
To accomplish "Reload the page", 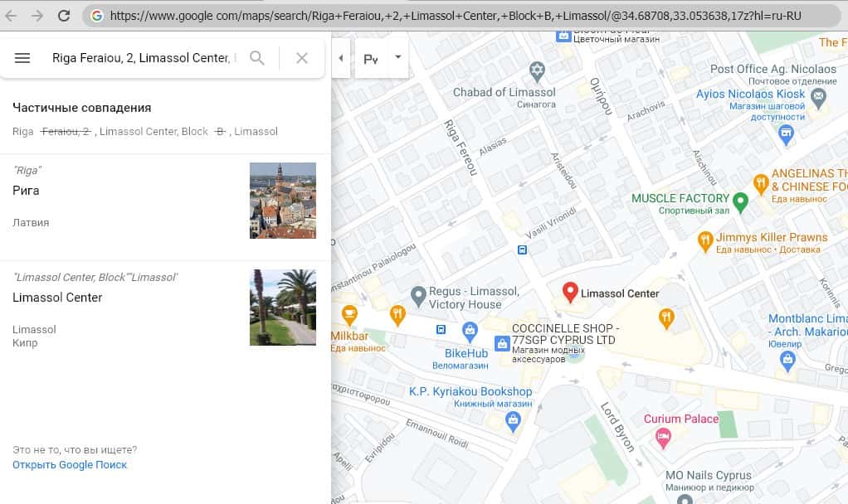I will (x=64, y=16).
